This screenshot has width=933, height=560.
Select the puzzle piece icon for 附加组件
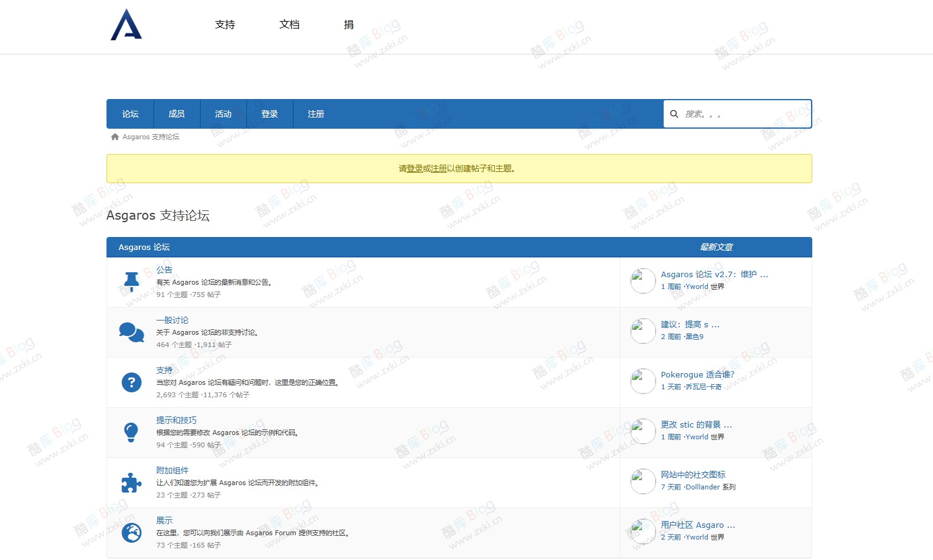[131, 482]
